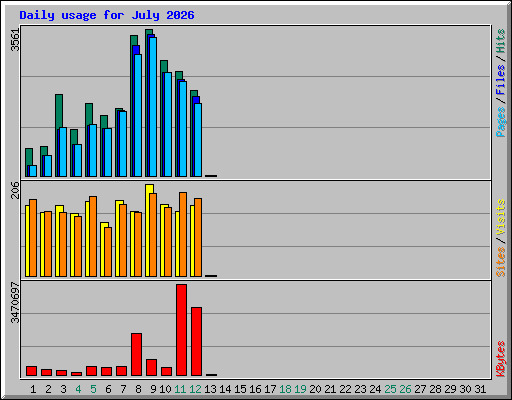
Task: Click green day label 25
Action: click(390, 389)
